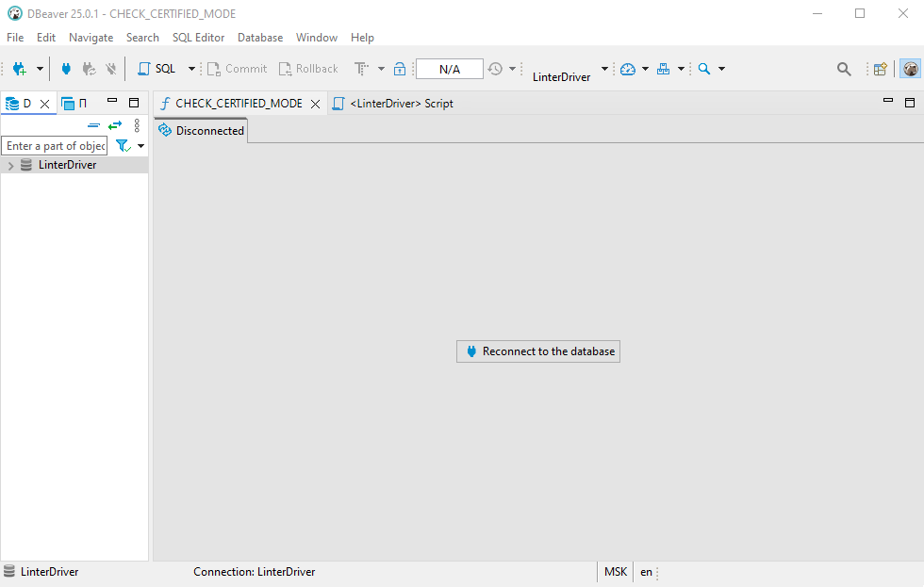Open the SQL Editor menu
Screen dimensions: 924x587
(198, 38)
